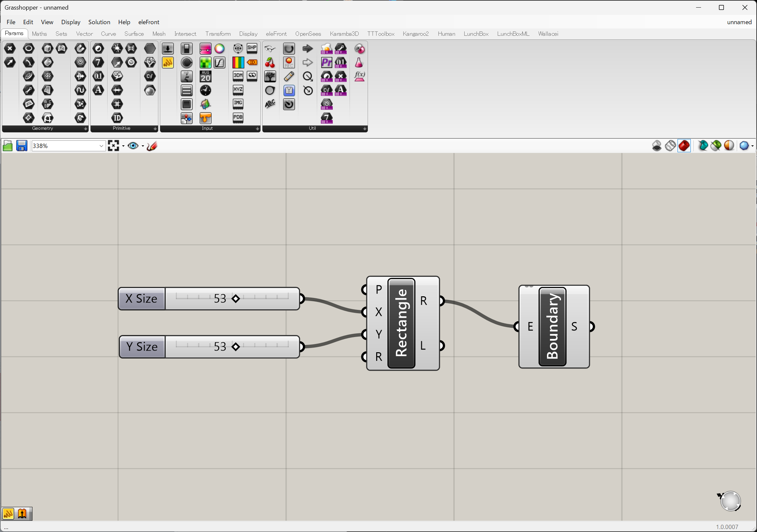Image resolution: width=757 pixels, height=532 pixels.
Task: Open the zoom percentage dropdown
Action: pyautogui.click(x=101, y=146)
